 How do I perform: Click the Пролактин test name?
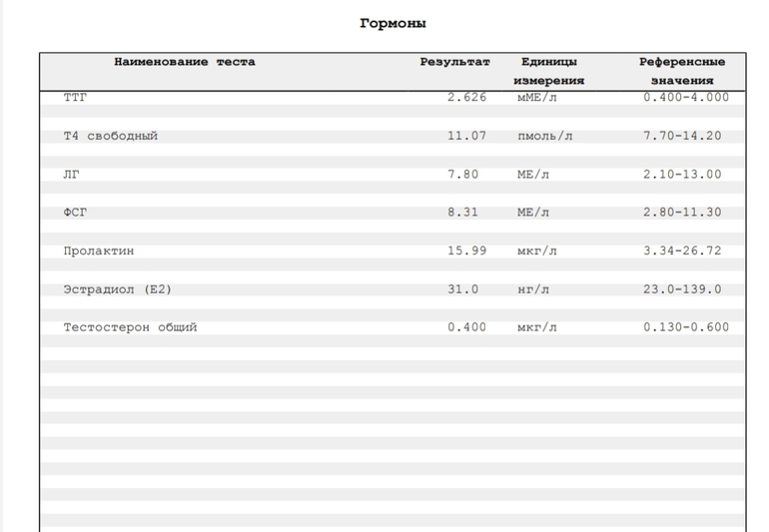tap(98, 251)
